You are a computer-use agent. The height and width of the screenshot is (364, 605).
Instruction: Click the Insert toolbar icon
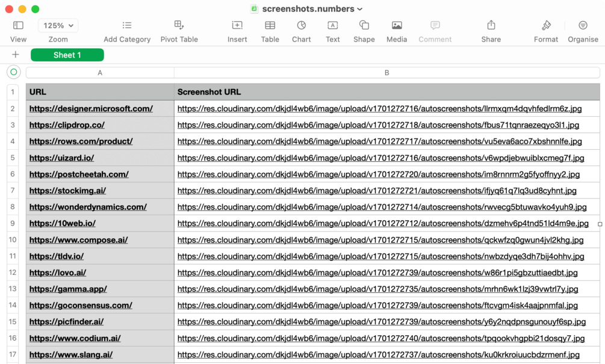[x=237, y=25]
